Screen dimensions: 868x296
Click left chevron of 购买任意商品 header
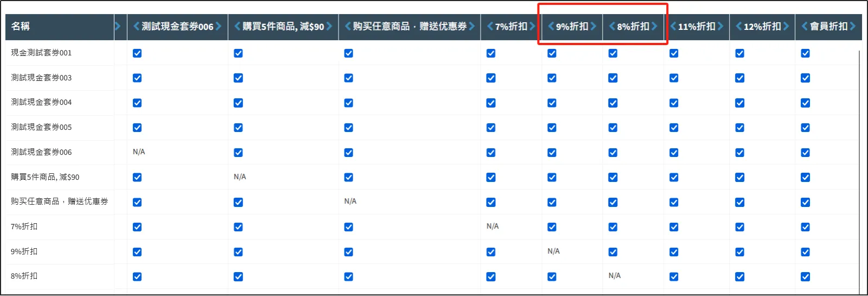point(348,26)
